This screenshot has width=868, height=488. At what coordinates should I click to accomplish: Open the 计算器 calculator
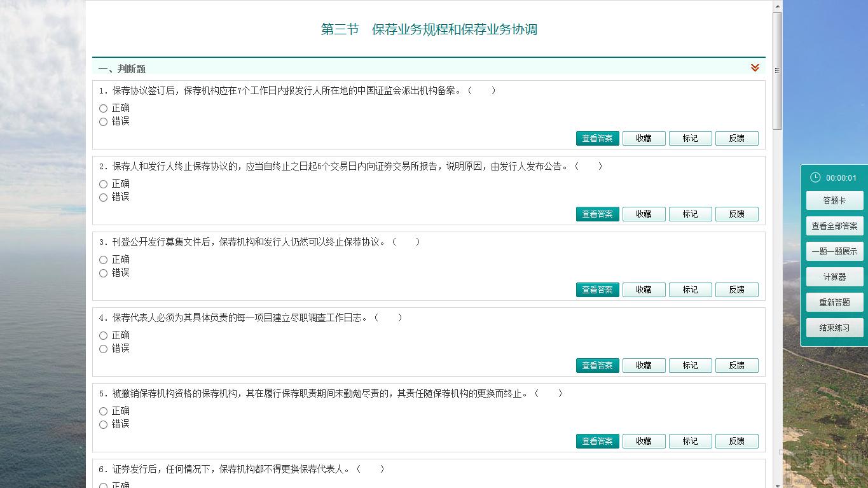coord(834,277)
